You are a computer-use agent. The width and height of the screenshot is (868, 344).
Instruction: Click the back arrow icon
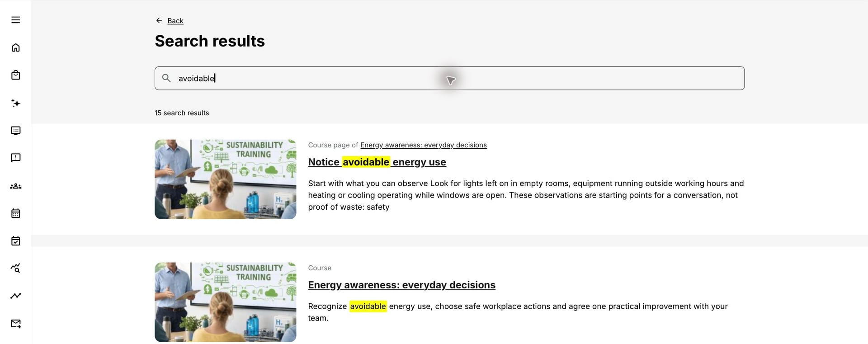tap(159, 20)
